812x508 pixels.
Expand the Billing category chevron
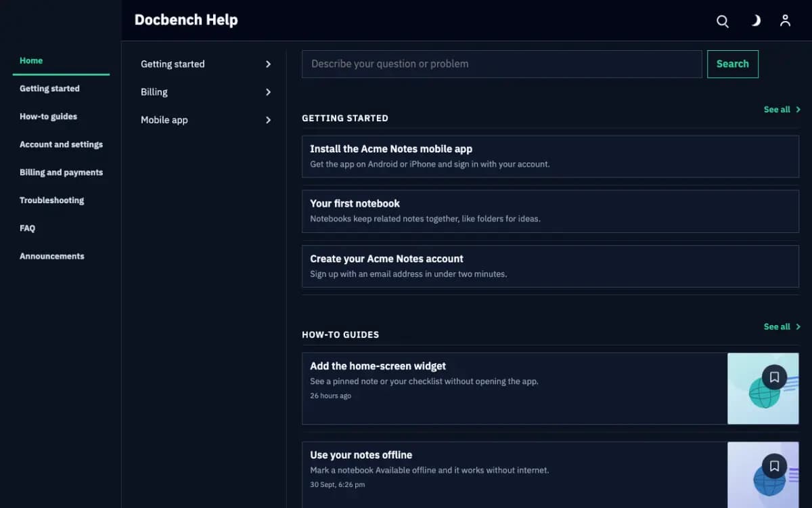point(268,92)
